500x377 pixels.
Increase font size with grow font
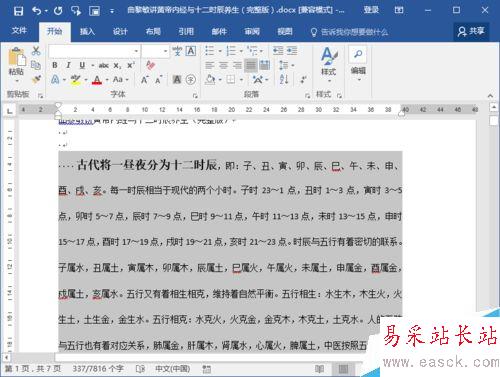pyautogui.click(x=144, y=80)
